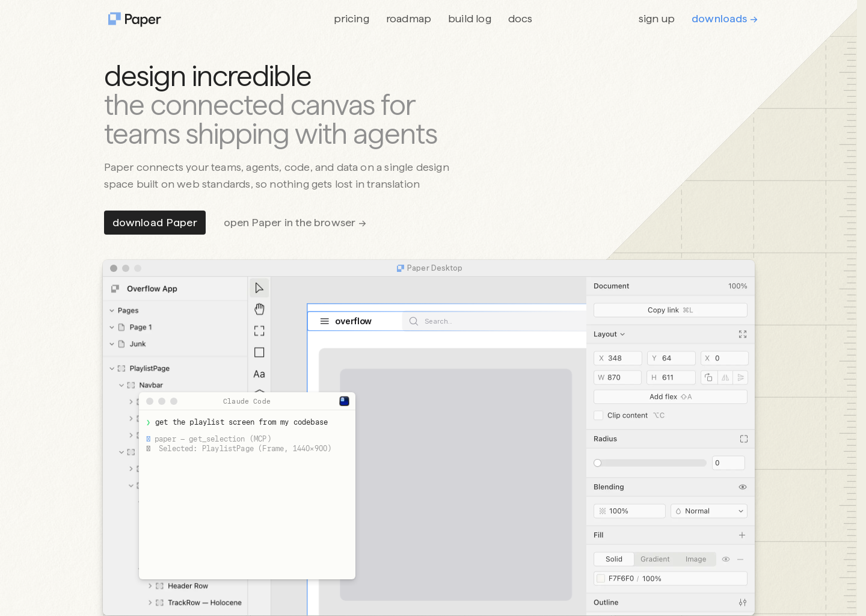Switch fill type to Gradient tab
This screenshot has height=616, width=866.
655,559
